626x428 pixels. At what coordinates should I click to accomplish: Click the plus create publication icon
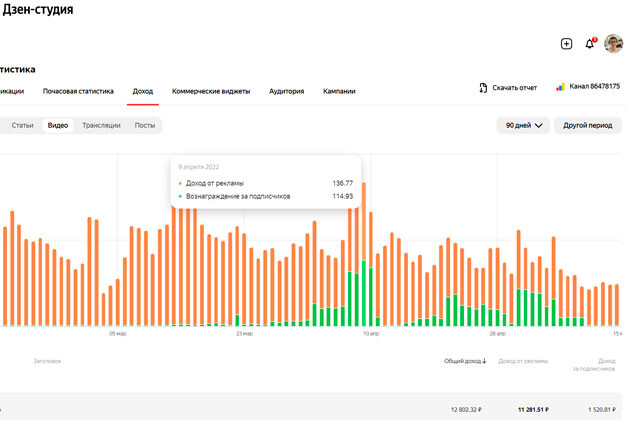566,44
